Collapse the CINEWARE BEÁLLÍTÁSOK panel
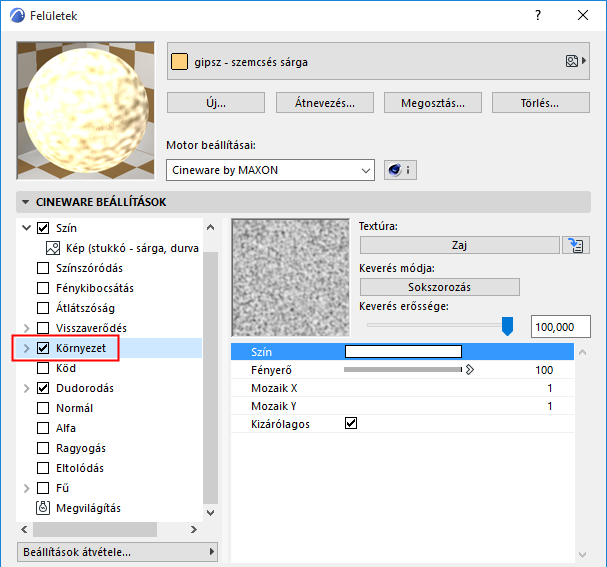The width and height of the screenshot is (607, 567). (x=26, y=202)
